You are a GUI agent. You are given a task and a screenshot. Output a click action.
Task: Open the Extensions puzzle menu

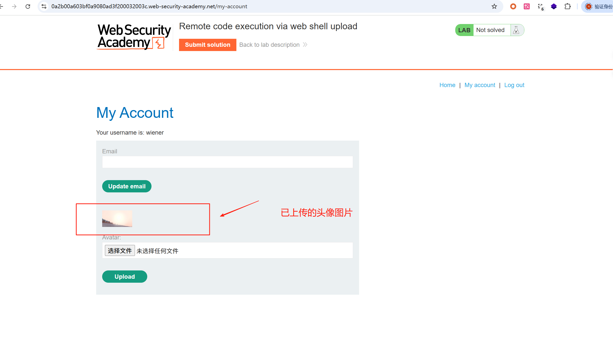coord(567,7)
